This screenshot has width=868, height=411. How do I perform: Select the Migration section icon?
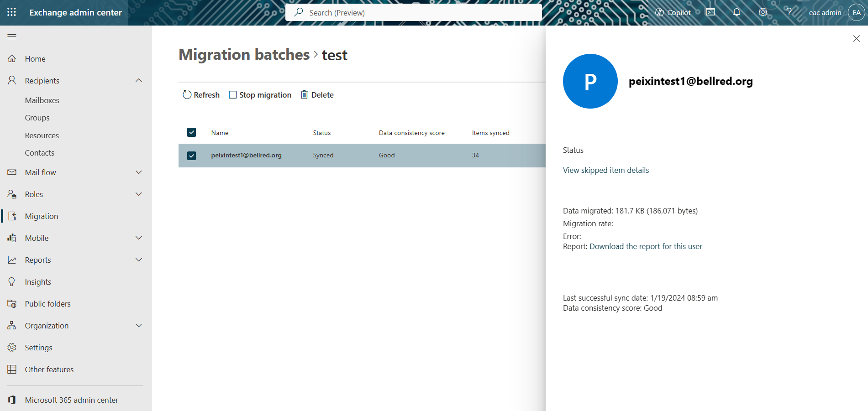[x=12, y=216]
